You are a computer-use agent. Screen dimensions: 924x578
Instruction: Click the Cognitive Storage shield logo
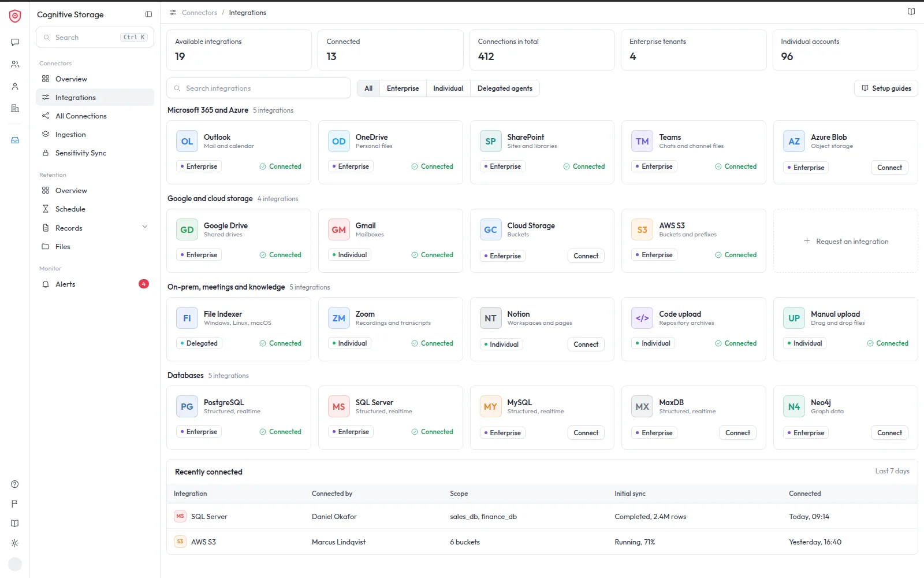(15, 16)
